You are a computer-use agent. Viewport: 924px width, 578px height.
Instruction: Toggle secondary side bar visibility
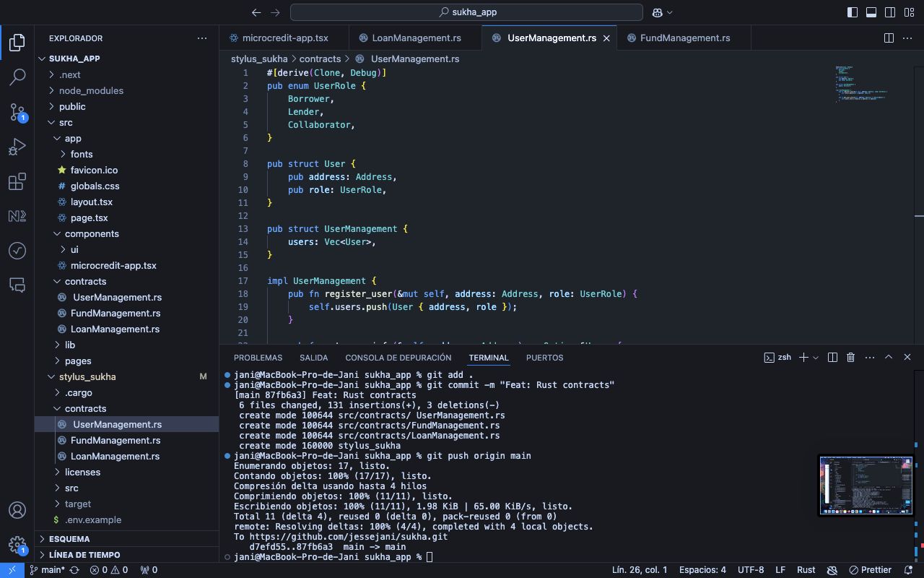coord(890,12)
